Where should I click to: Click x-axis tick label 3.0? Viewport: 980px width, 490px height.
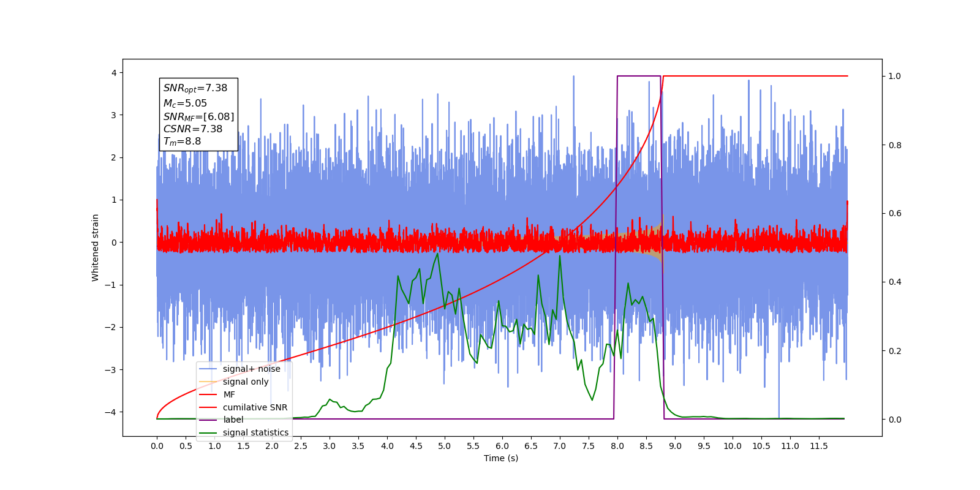coord(330,446)
